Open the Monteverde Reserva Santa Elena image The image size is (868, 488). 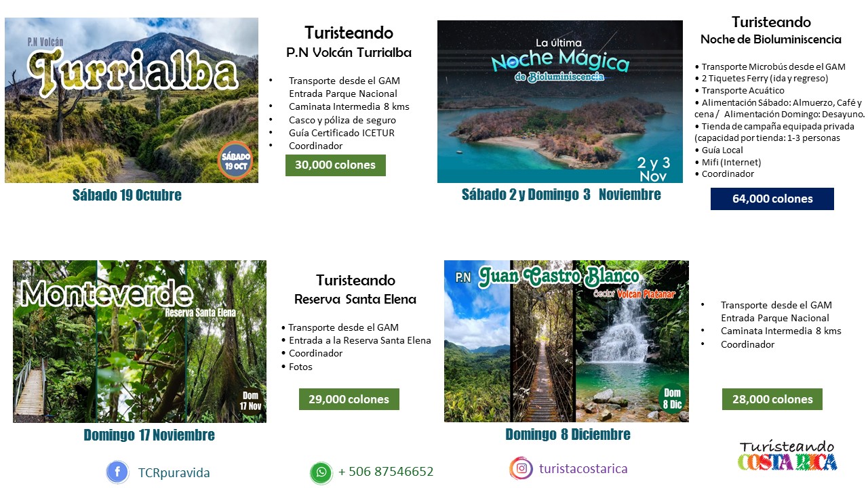point(140,342)
